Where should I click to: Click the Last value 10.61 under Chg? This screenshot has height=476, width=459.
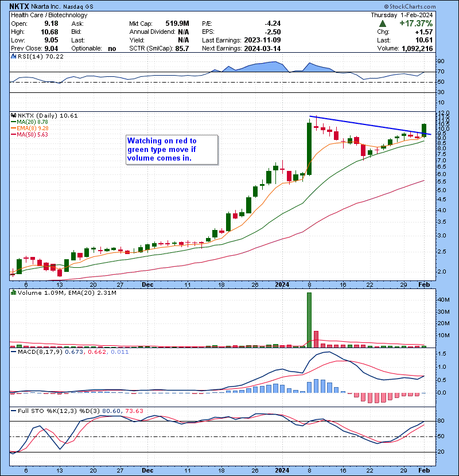(x=425, y=40)
